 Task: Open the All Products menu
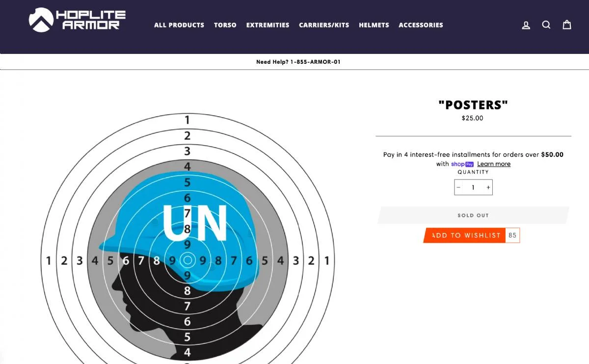(x=179, y=25)
